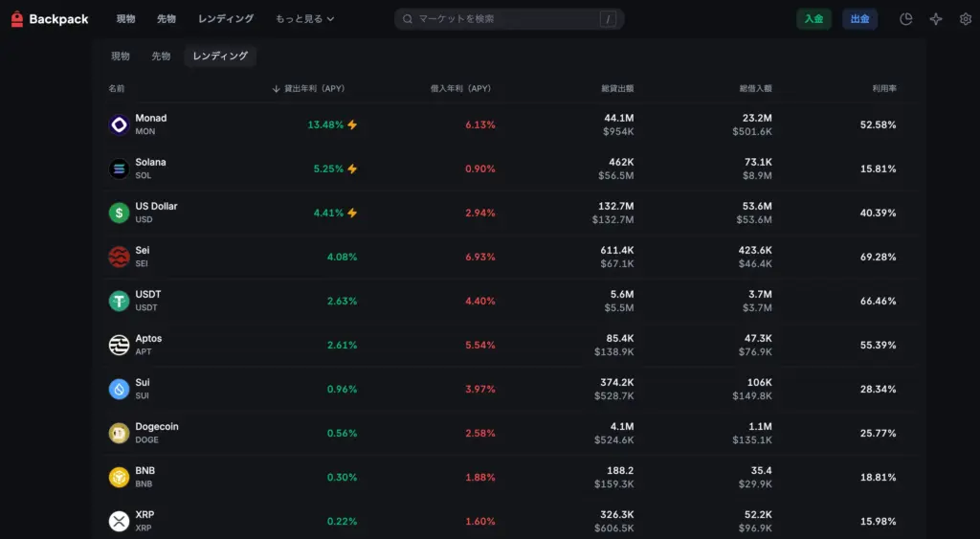Expand the もっと見る dropdown menu

coord(304,19)
